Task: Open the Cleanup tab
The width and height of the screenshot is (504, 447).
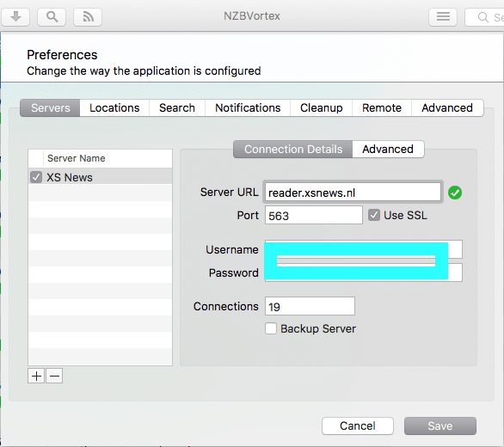Action: pos(321,107)
